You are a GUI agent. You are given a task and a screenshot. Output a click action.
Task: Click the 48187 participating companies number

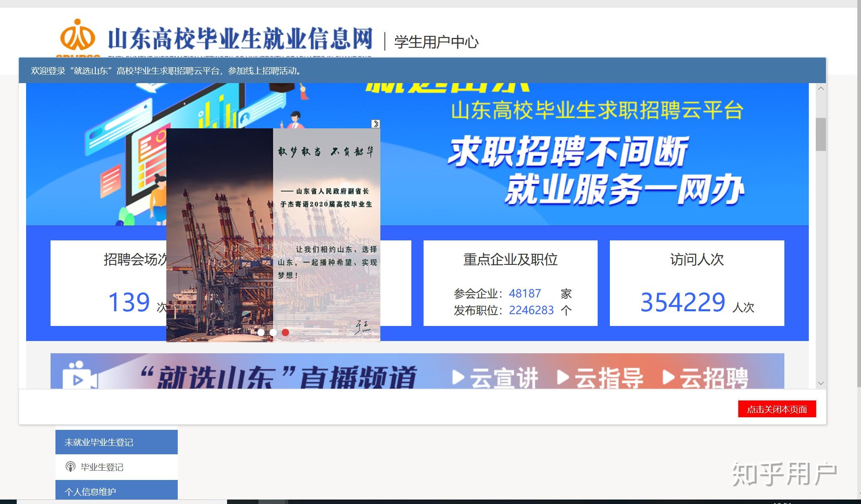(x=525, y=293)
